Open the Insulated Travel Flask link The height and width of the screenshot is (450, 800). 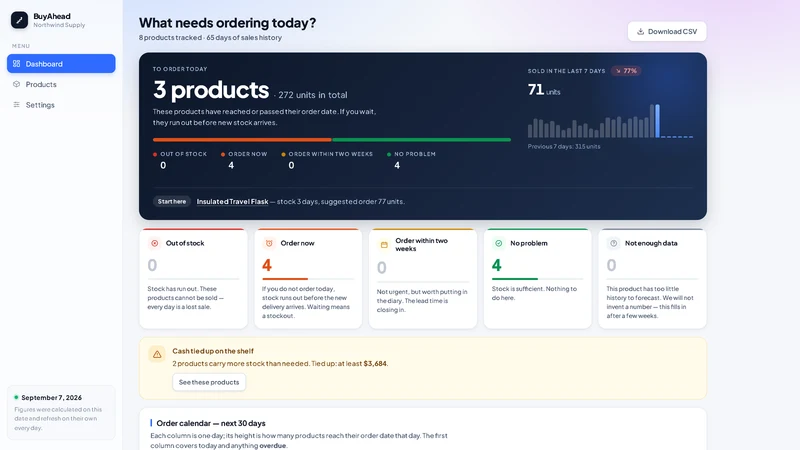point(233,202)
